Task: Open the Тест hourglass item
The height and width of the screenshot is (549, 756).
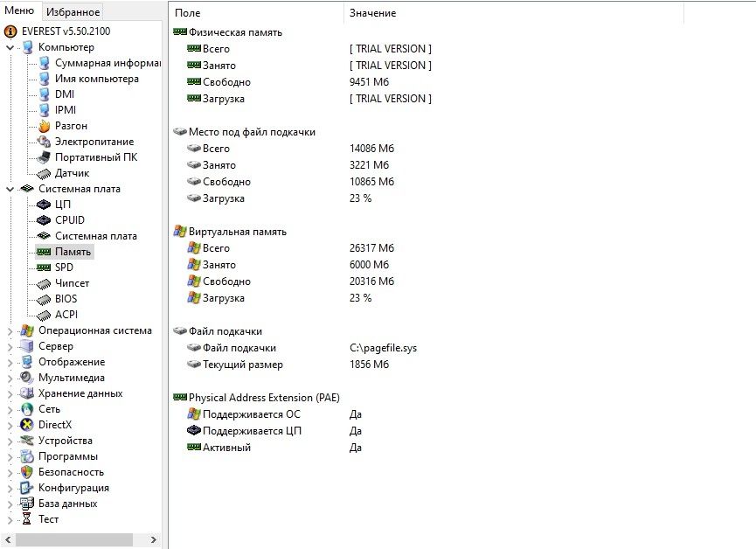Action: pyautogui.click(x=48, y=519)
